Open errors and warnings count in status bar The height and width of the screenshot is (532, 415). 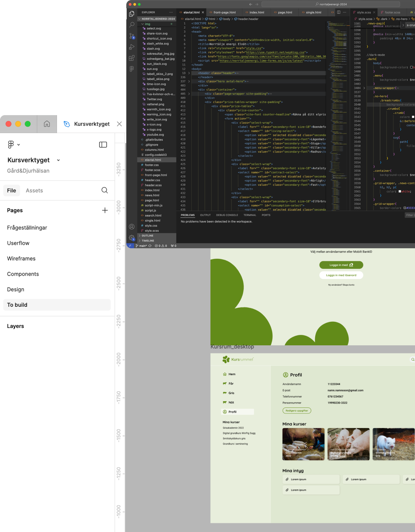pos(161,246)
